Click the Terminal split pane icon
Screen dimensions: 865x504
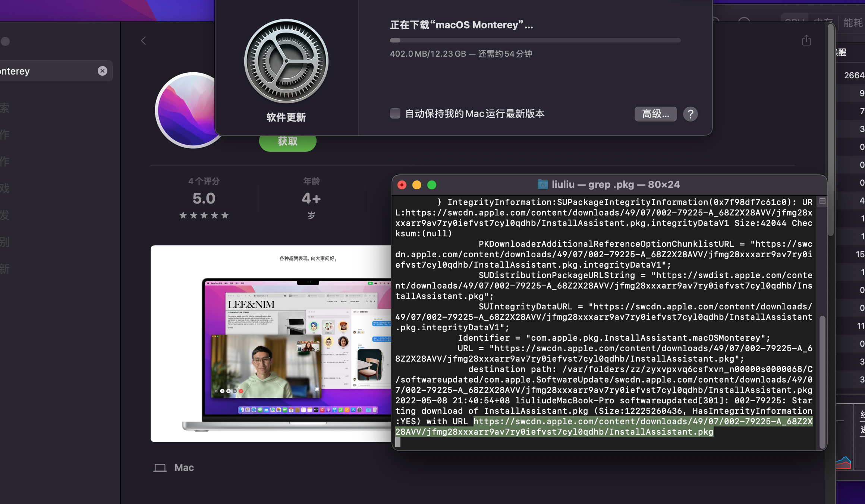[x=822, y=201]
